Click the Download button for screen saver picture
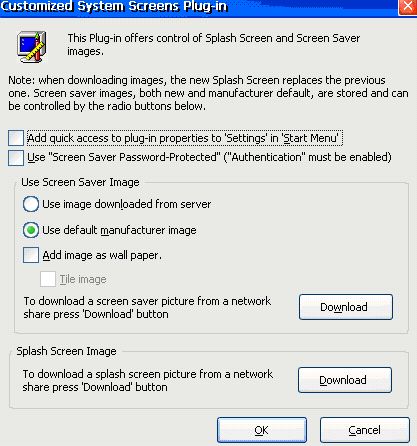Viewport: 417px width, 446px height. click(x=346, y=307)
